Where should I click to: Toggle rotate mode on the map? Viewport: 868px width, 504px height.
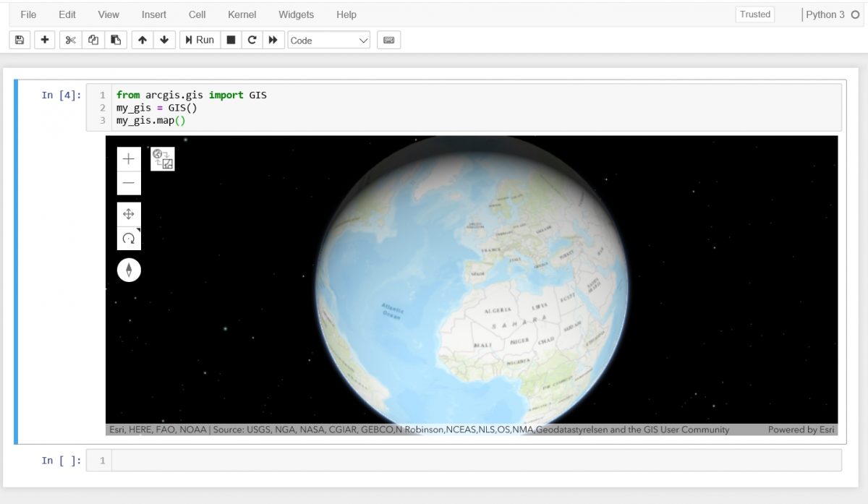click(x=129, y=238)
